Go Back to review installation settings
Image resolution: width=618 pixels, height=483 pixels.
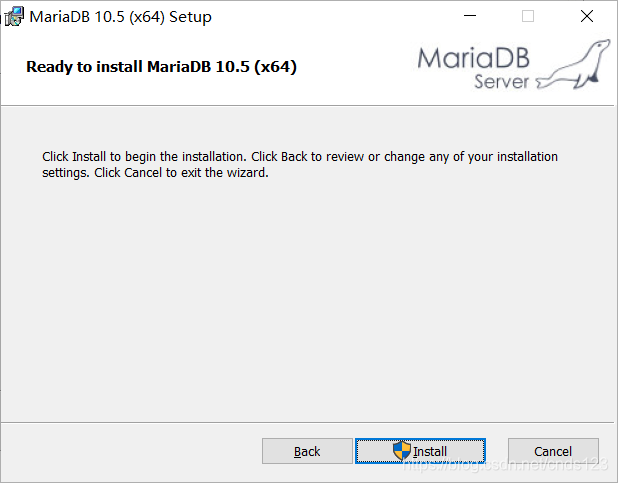(307, 451)
